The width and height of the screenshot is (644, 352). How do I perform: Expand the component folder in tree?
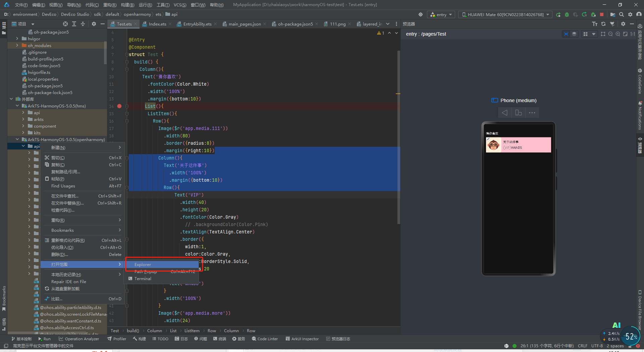pyautogui.click(x=23, y=126)
